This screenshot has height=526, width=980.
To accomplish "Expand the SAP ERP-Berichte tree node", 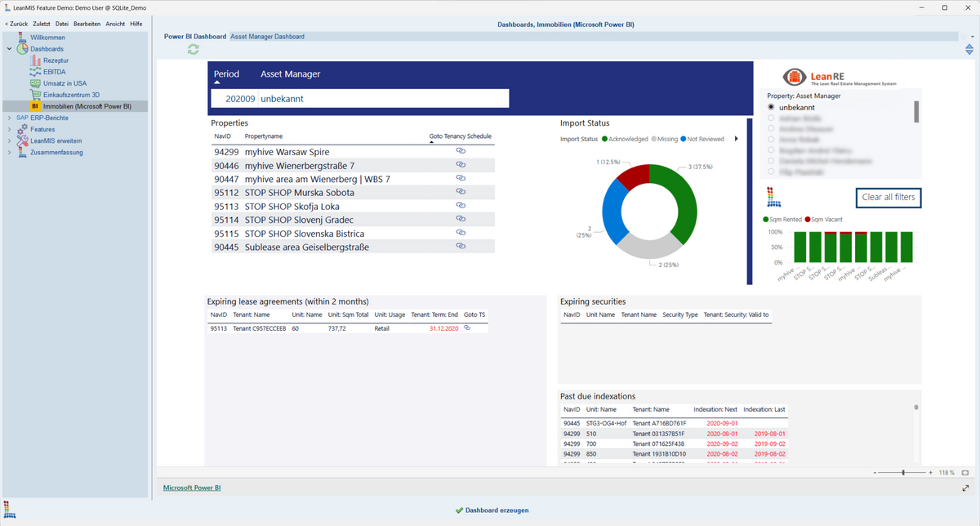I will pos(10,118).
